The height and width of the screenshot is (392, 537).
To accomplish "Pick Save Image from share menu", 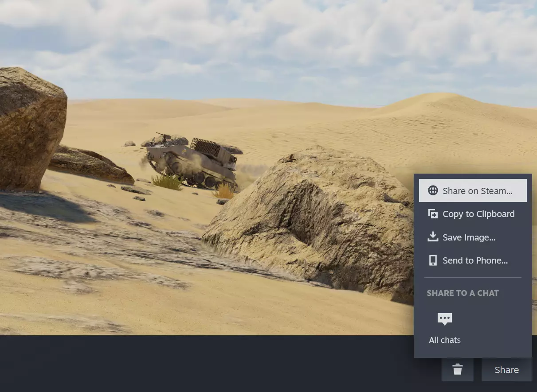I will click(x=473, y=237).
